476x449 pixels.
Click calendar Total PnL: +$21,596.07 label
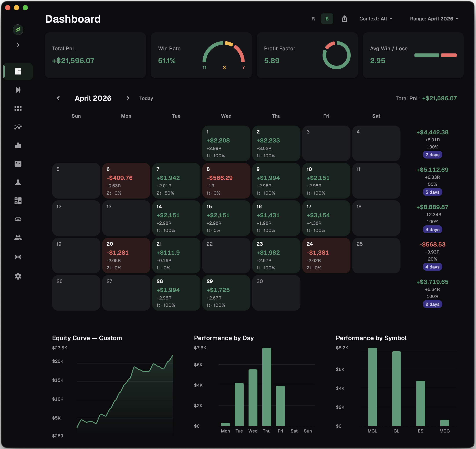426,98
